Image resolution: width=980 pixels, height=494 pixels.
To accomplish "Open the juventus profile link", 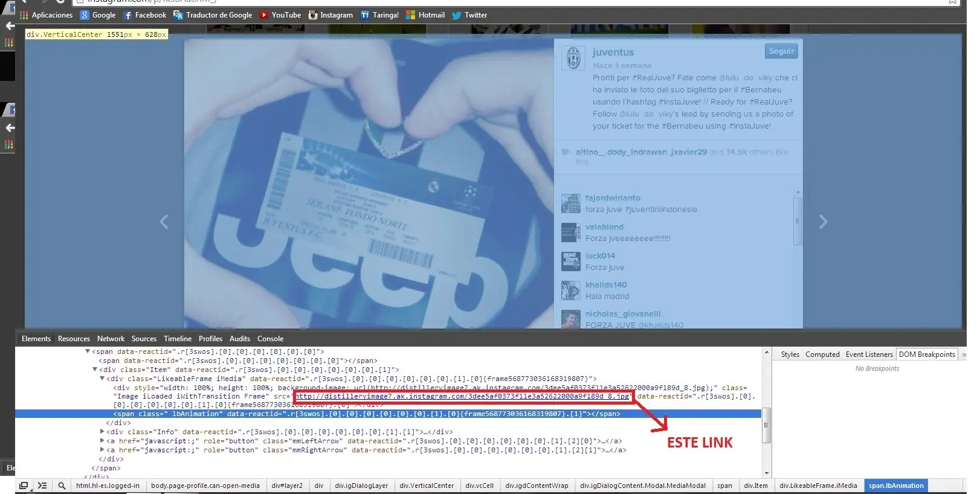I will click(613, 53).
